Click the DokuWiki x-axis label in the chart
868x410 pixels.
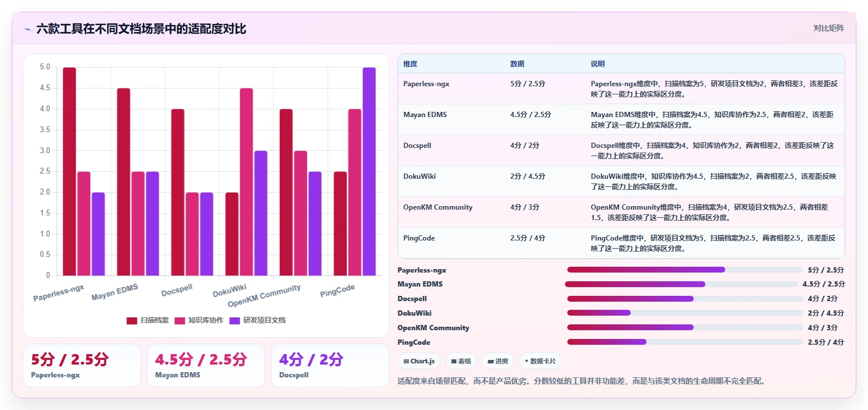pos(230,291)
